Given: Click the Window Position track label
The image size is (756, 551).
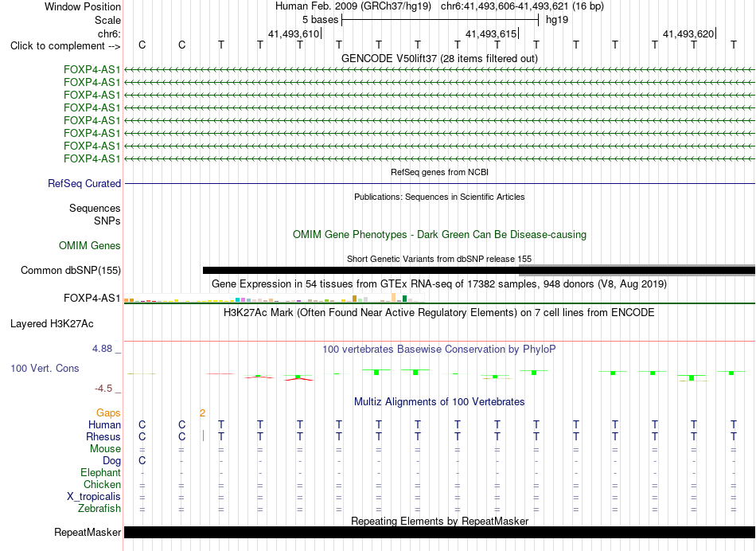Looking at the screenshot, I should coord(83,6).
